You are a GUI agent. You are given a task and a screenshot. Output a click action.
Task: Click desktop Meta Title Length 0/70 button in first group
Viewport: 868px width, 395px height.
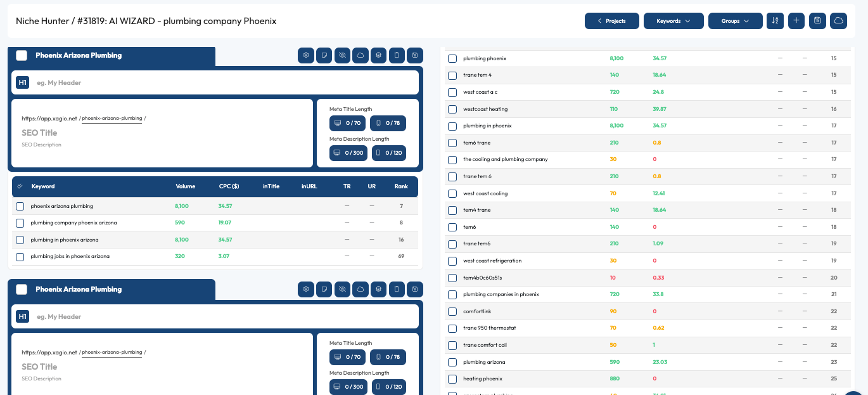point(348,123)
